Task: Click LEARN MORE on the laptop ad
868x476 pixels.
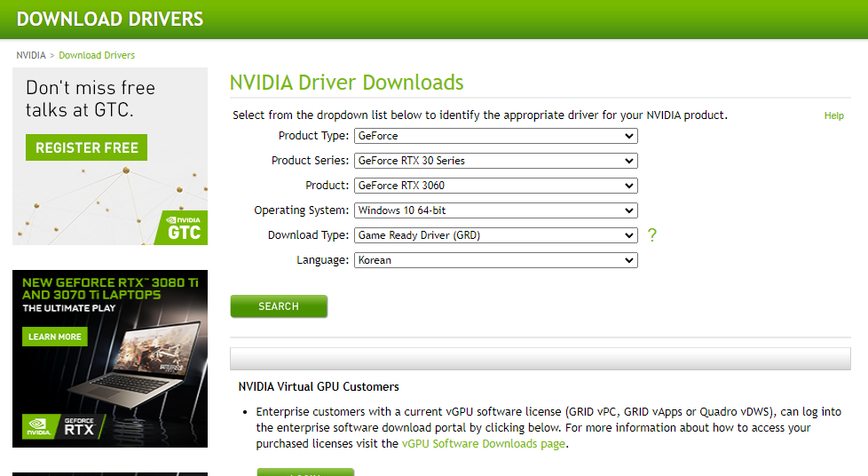Action: coord(55,337)
